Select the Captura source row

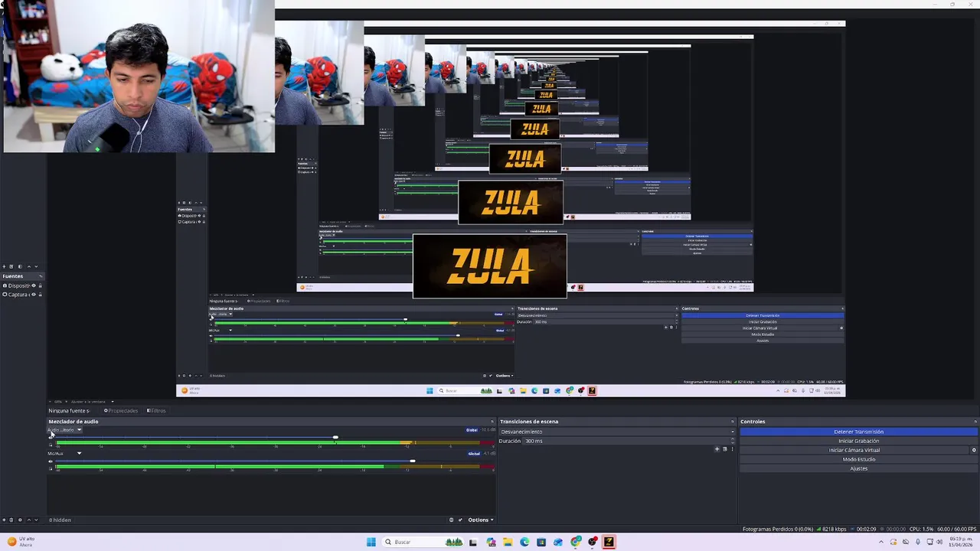22,295
